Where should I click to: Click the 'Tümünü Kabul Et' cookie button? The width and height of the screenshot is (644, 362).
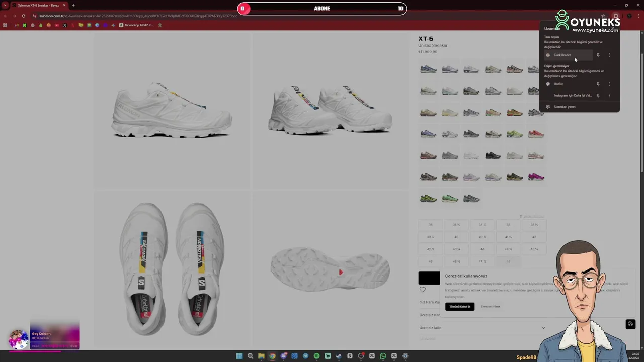(x=460, y=306)
